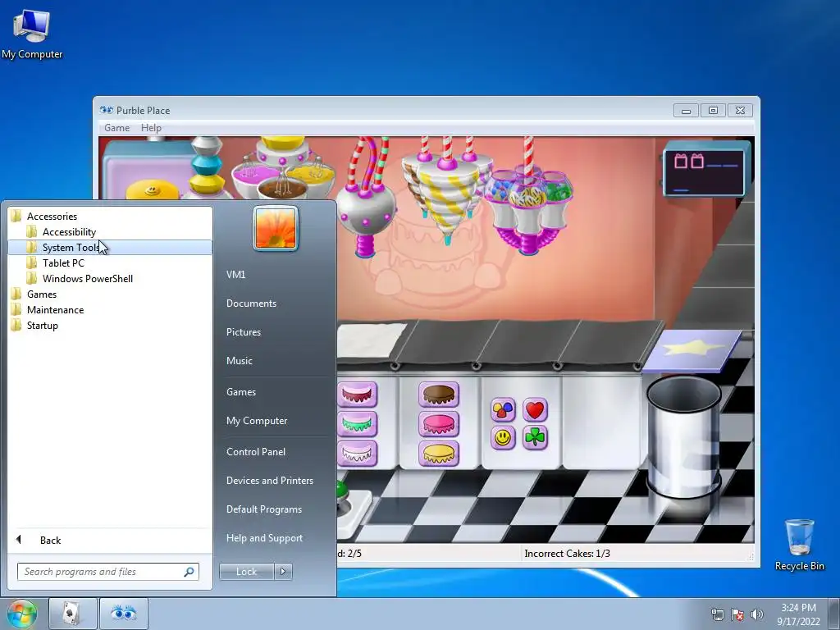This screenshot has width=840, height=630.
Task: Open Default Programs
Action: click(x=264, y=509)
